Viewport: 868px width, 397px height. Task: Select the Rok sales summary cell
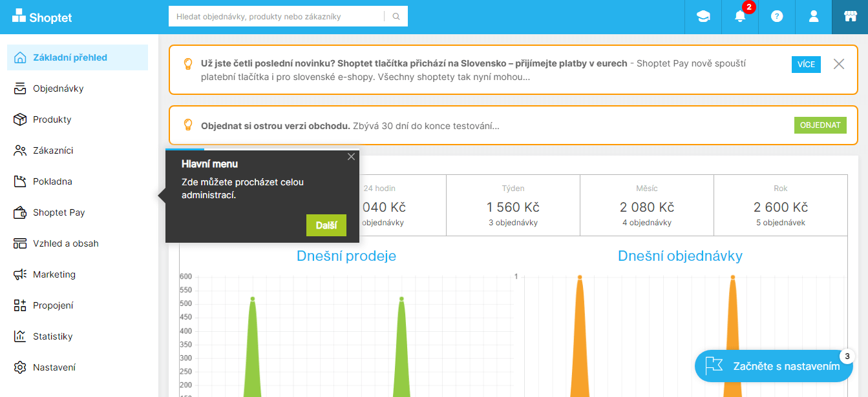point(781,205)
